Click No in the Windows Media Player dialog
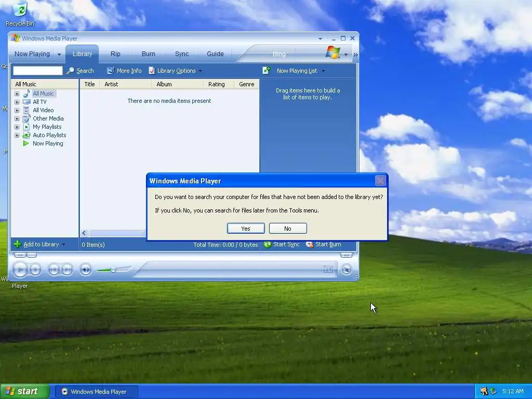The image size is (532, 399). 288,229
